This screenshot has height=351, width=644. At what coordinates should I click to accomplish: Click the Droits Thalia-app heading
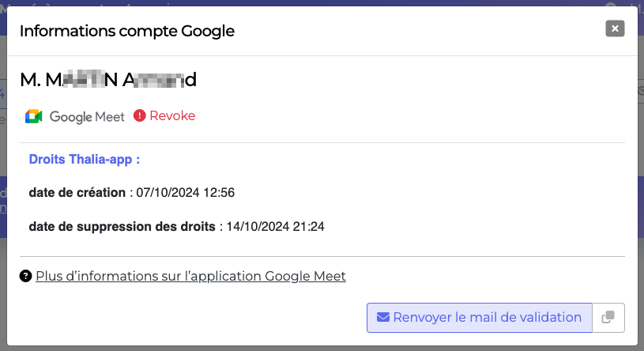(x=85, y=159)
